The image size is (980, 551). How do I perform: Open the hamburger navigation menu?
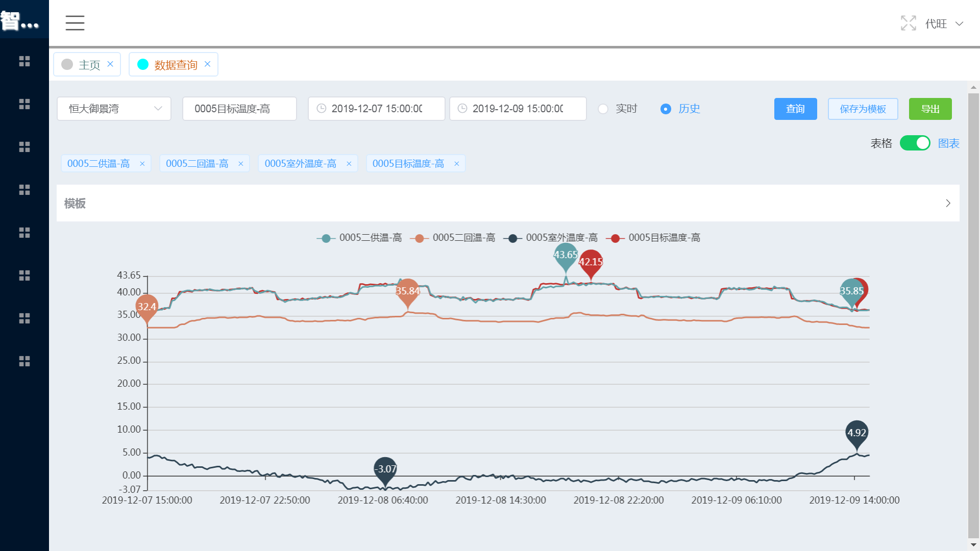[x=75, y=23]
